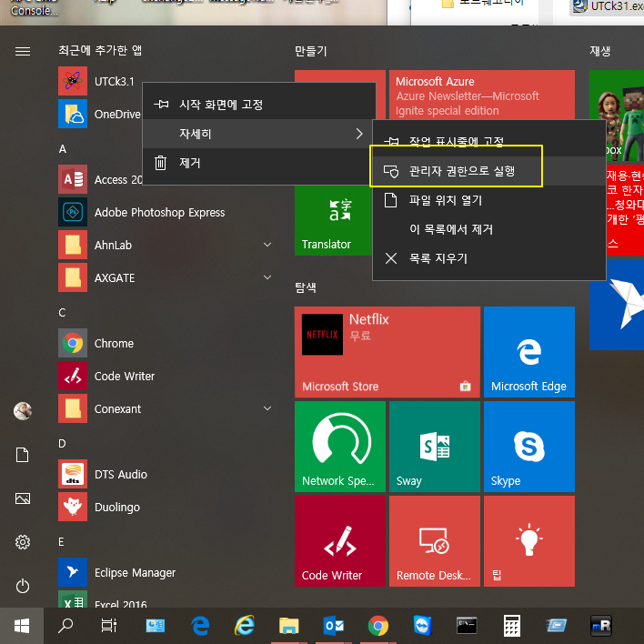The height and width of the screenshot is (644, 644).
Task: Launch Microsoft Edge from the taskbar
Action: (200, 626)
